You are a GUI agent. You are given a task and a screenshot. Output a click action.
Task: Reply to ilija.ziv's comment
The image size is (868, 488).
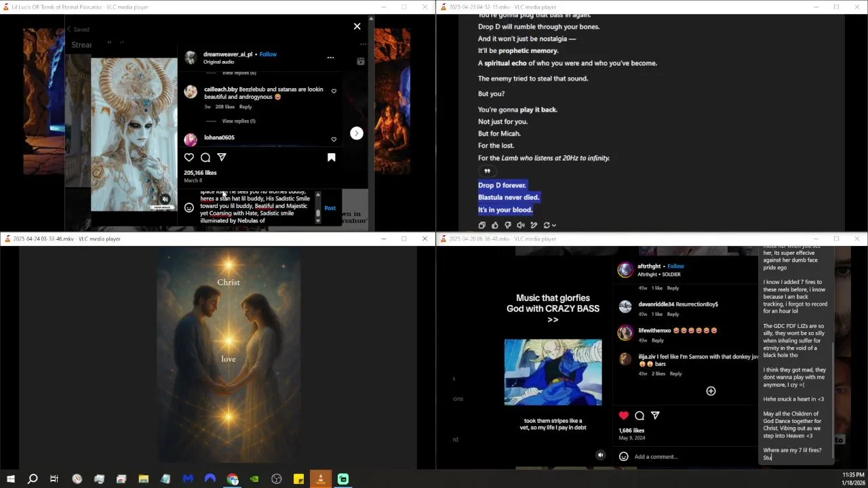coord(675,373)
